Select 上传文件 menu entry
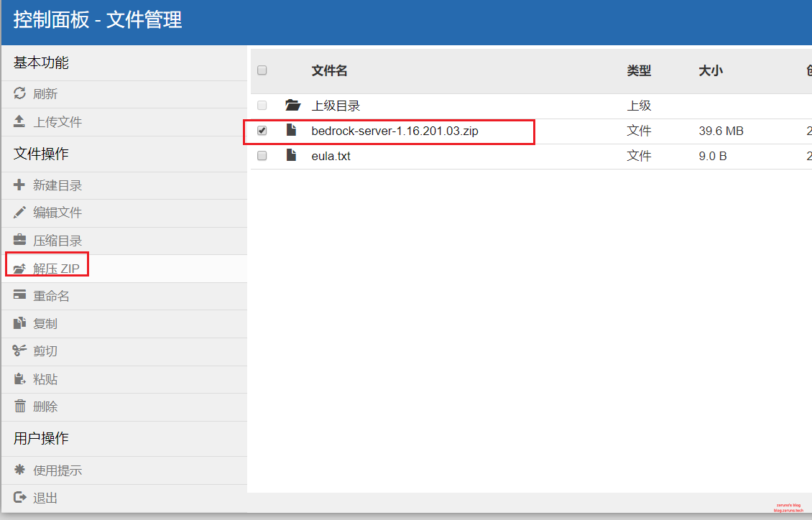812x520 pixels. pyautogui.click(x=57, y=121)
